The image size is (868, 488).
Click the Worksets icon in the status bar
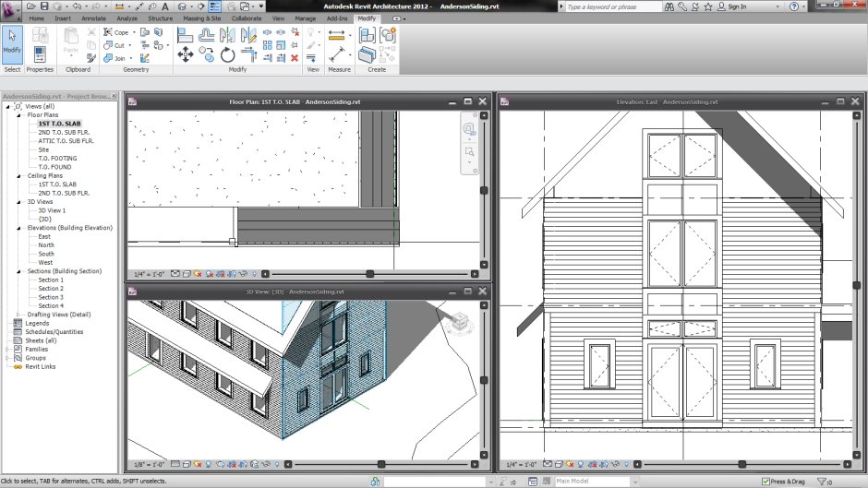(375, 482)
